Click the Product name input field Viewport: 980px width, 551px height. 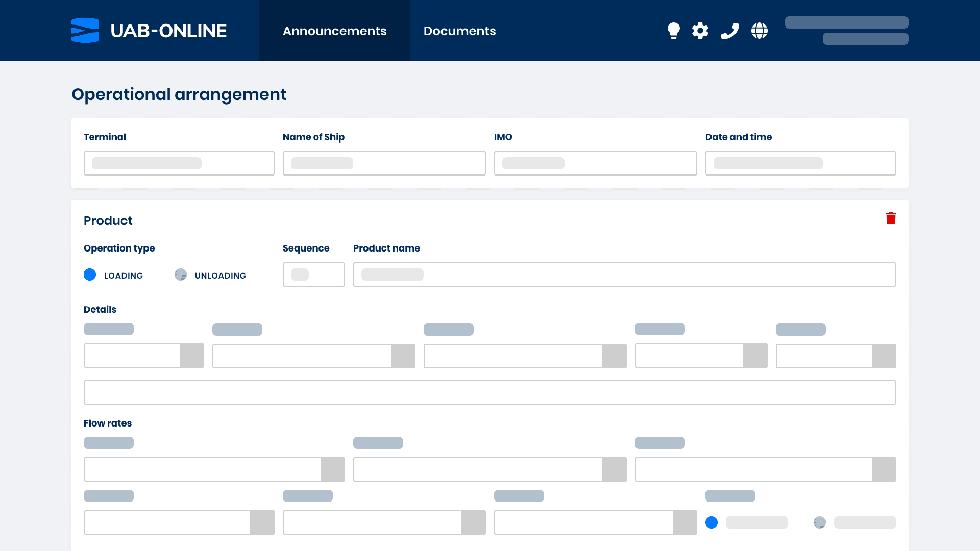(624, 274)
